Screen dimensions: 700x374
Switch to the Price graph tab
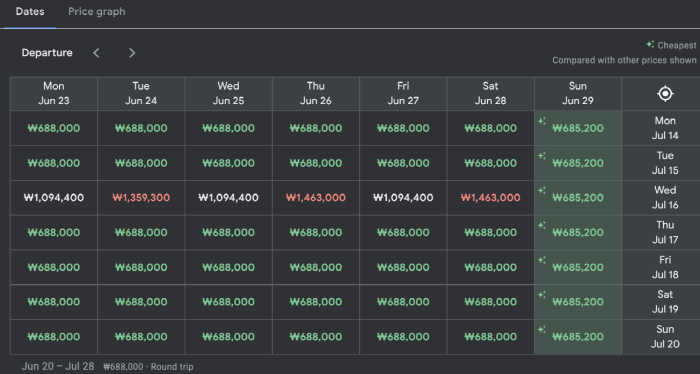pos(96,12)
